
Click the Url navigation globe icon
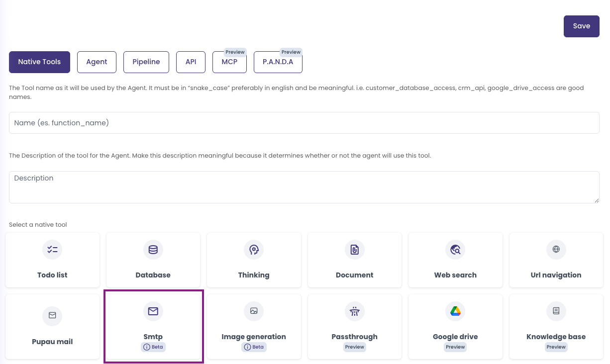click(x=556, y=249)
